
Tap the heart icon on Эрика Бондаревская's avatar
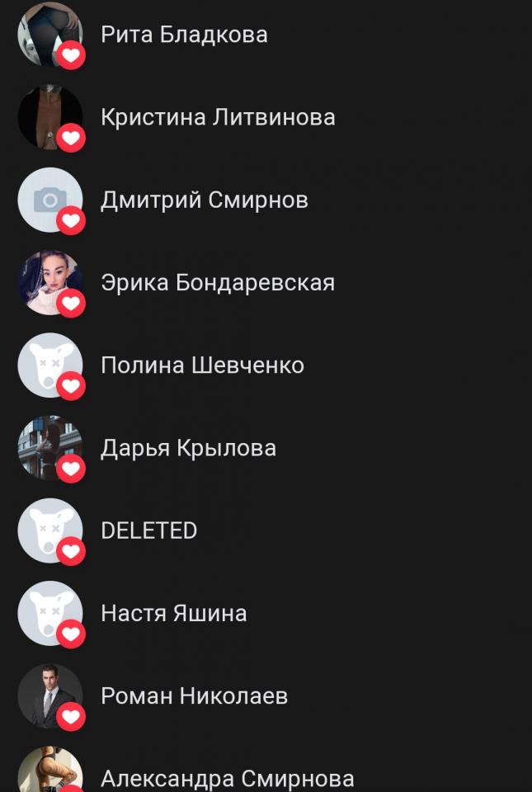click(71, 303)
